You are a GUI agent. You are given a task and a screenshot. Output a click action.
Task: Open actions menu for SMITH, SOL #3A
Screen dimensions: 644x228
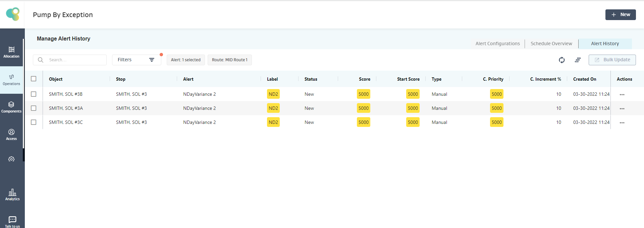click(x=622, y=108)
